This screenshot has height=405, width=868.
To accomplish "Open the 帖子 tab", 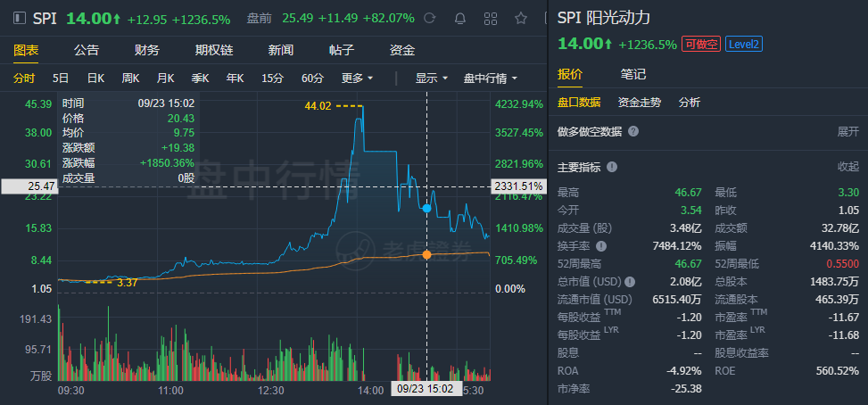I will [342, 50].
